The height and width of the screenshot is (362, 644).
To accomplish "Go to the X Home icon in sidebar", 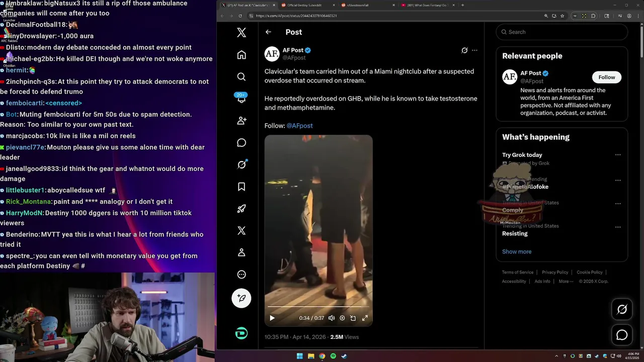I will [x=242, y=55].
